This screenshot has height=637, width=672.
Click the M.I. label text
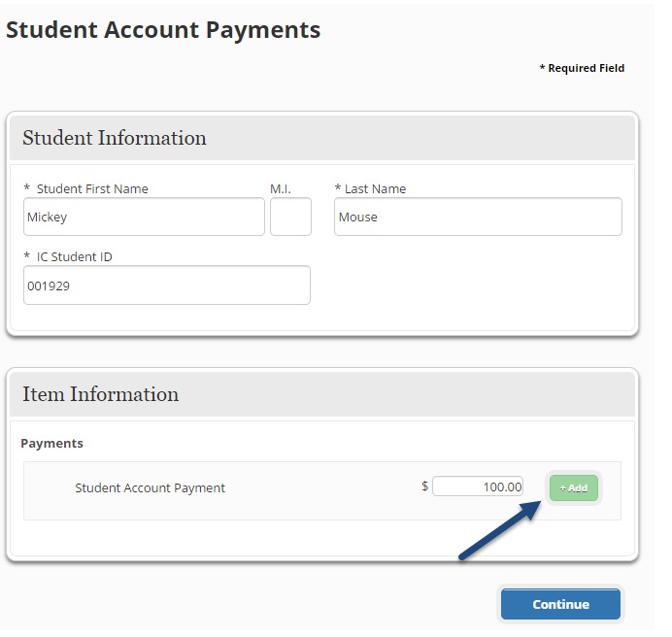281,188
